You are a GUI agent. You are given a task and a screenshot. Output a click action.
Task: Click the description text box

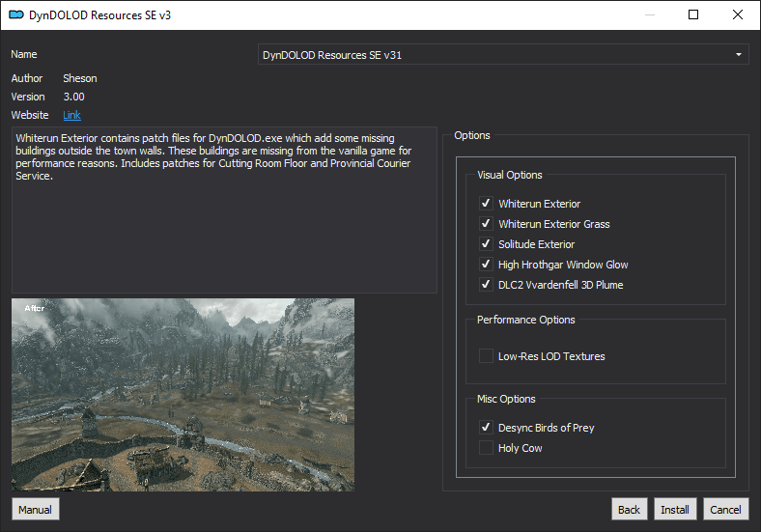click(224, 210)
